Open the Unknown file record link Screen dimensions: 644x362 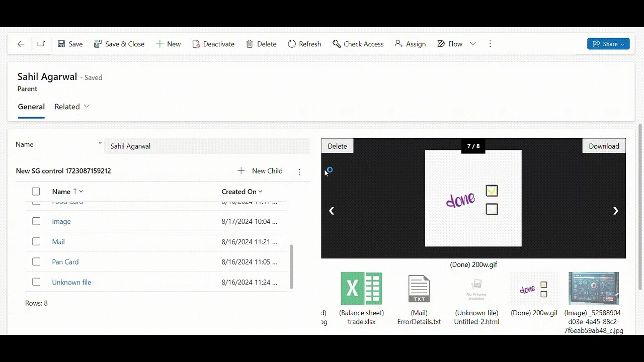pyautogui.click(x=71, y=283)
